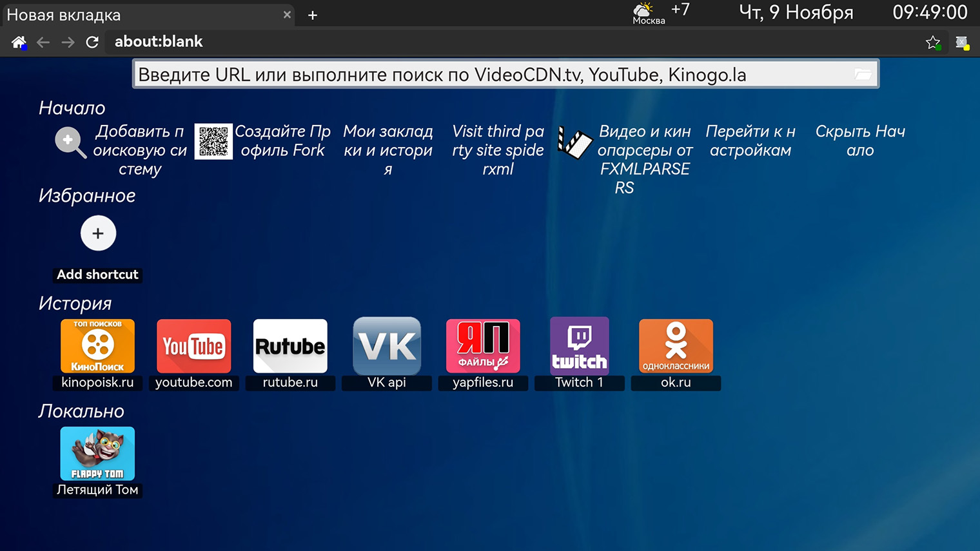Click the magnifier add search system icon
The width and height of the screenshot is (980, 551).
[70, 142]
